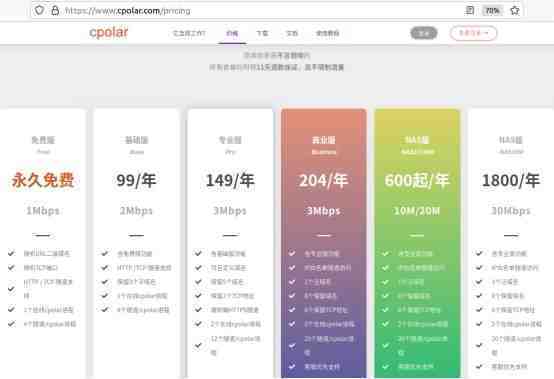This screenshot has width=554, height=379.
Task: Click the 3Mbps label under 149/年
Action: point(230,211)
